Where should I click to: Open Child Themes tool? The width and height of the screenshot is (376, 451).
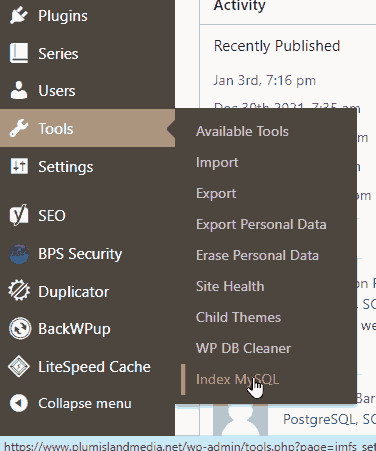(238, 317)
